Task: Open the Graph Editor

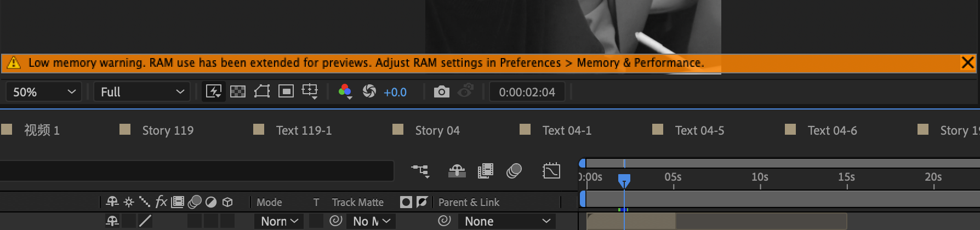Action: tap(551, 171)
